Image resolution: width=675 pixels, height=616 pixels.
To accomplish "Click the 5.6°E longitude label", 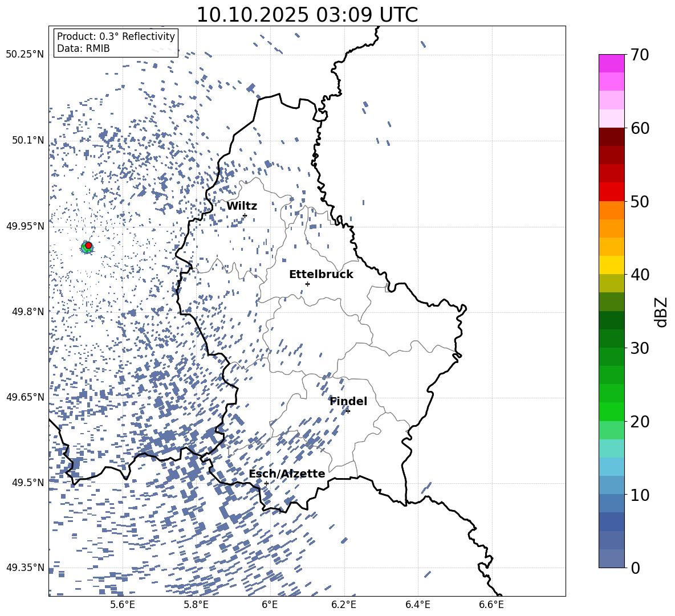I will tap(123, 605).
